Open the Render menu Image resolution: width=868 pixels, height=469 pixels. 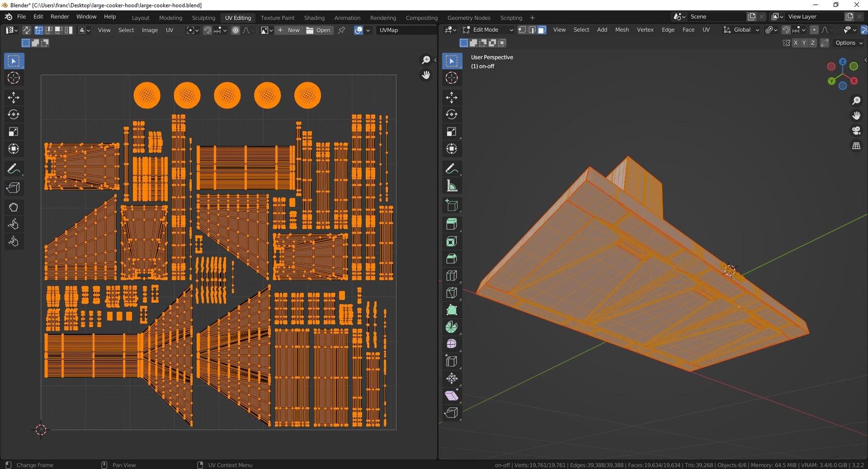tap(60, 17)
